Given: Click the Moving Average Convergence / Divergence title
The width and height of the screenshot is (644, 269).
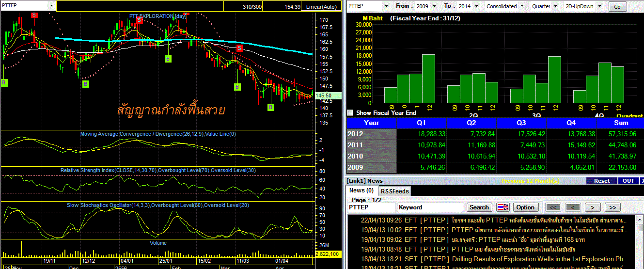Looking at the screenshot, I should pos(158,133).
